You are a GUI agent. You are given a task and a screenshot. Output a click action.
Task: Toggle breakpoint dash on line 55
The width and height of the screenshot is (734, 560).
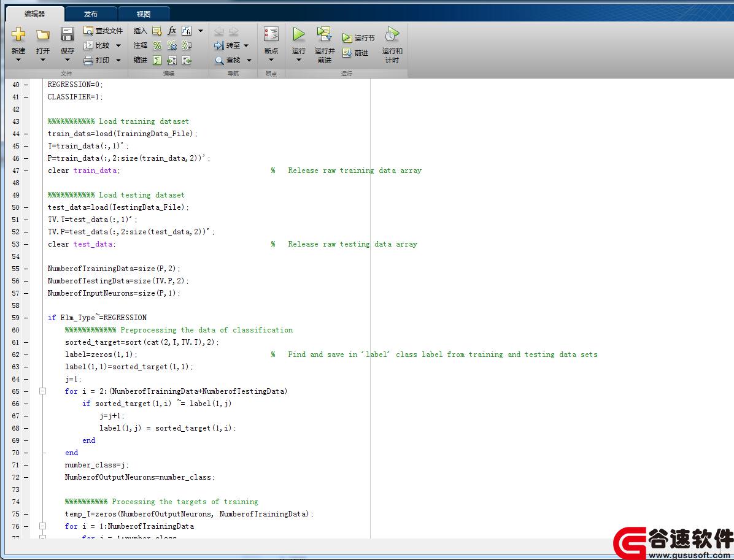point(26,269)
